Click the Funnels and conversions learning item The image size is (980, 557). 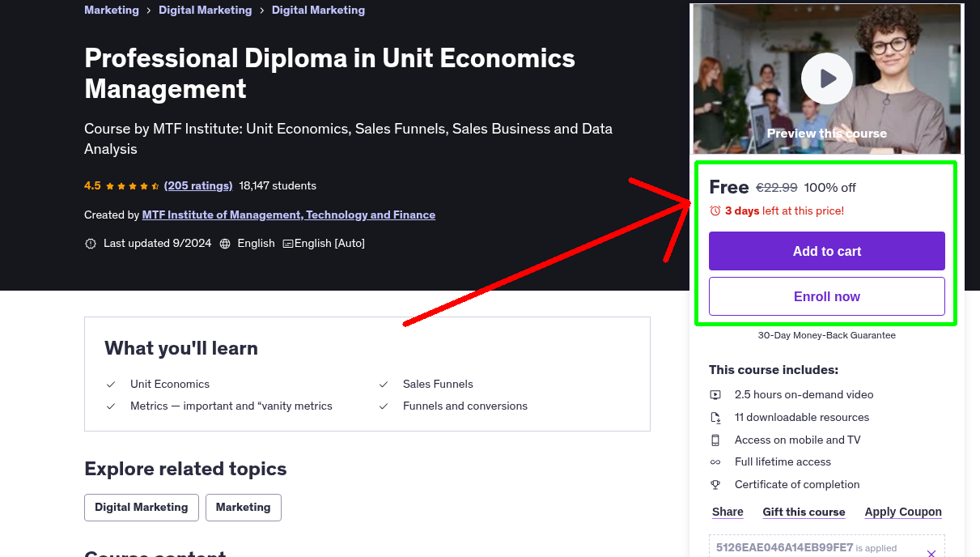pyautogui.click(x=465, y=406)
